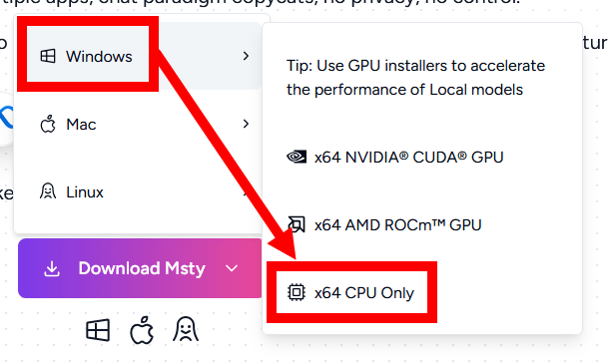Click the CPU chip icon

(297, 292)
